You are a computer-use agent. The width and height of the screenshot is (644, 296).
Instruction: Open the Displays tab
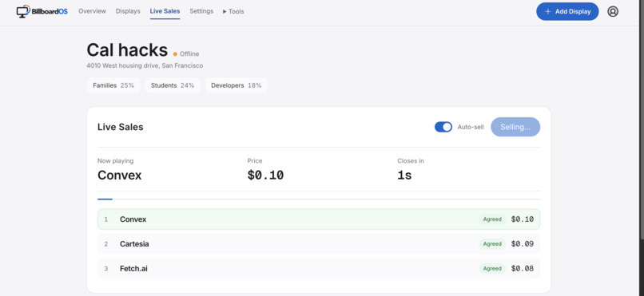(x=128, y=11)
